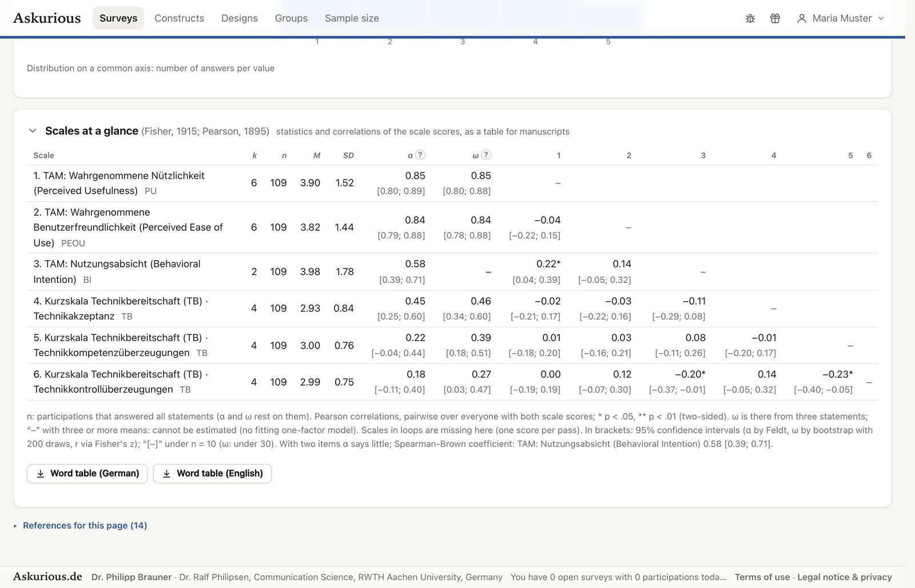Collapse the Scales at a glance section
This screenshot has height=588, width=915.
tap(33, 131)
